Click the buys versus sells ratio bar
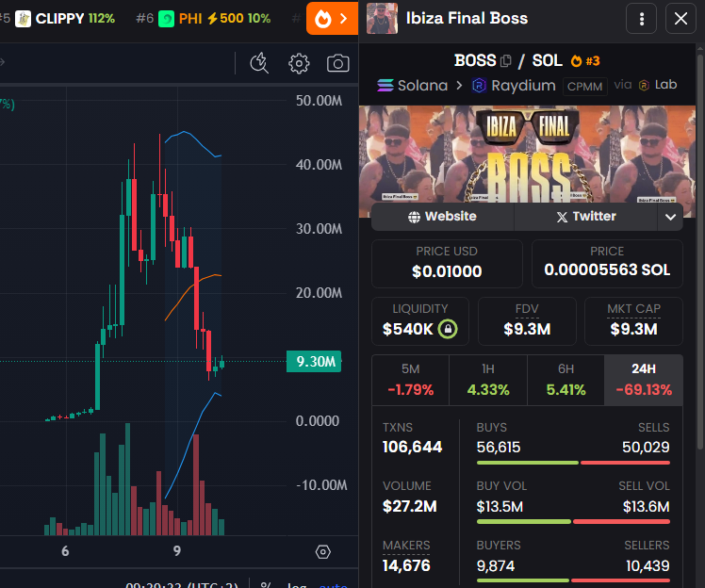The width and height of the screenshot is (705, 588). (x=573, y=463)
